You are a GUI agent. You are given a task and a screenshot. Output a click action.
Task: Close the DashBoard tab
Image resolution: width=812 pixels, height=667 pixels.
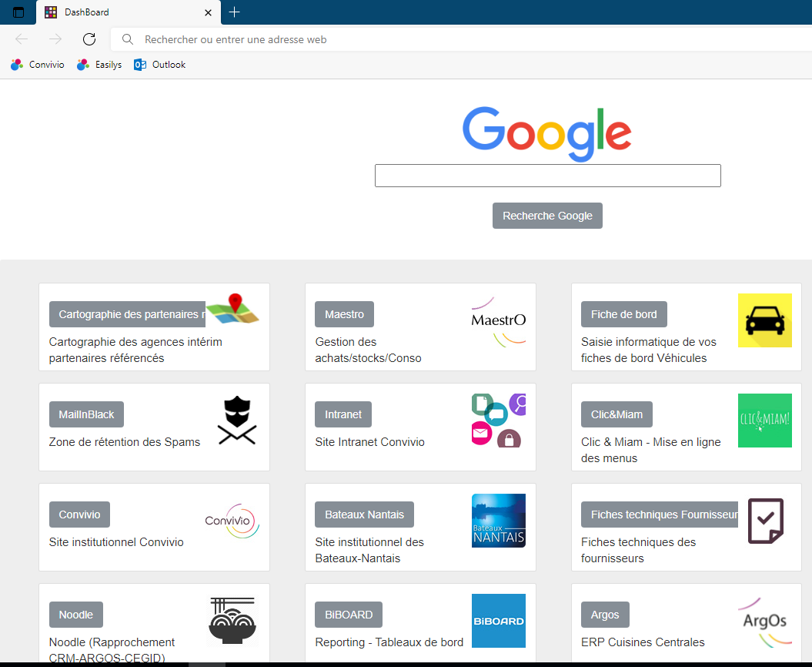tap(208, 12)
